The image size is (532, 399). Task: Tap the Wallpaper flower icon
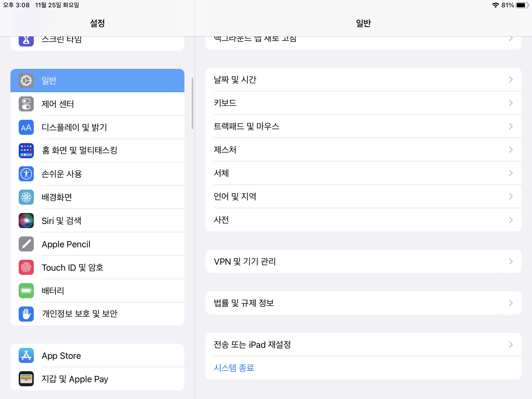(x=26, y=197)
